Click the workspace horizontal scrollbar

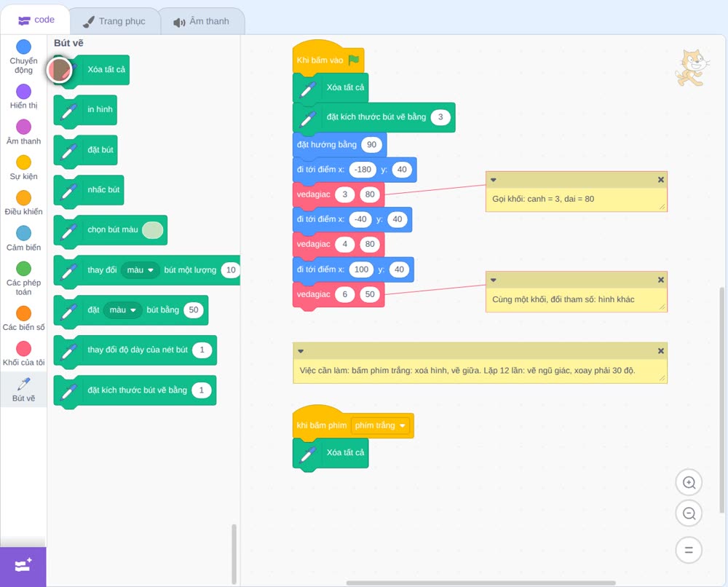[481, 583]
